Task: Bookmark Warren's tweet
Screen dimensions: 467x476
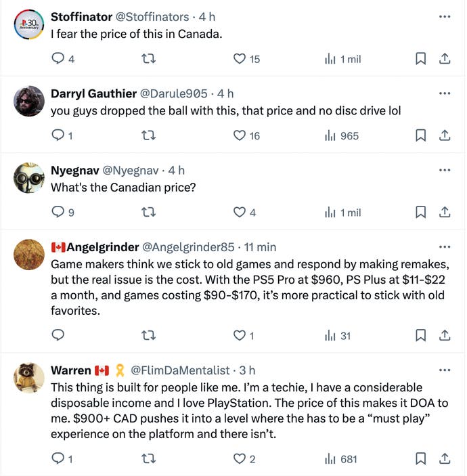Action: point(420,459)
